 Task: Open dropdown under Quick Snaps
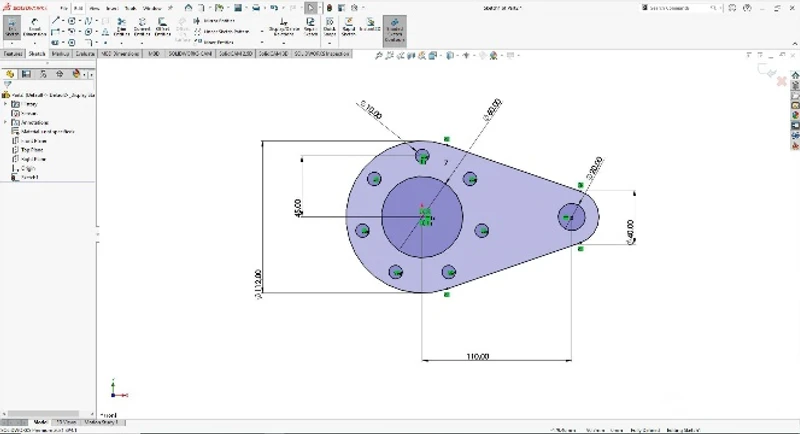(x=330, y=43)
